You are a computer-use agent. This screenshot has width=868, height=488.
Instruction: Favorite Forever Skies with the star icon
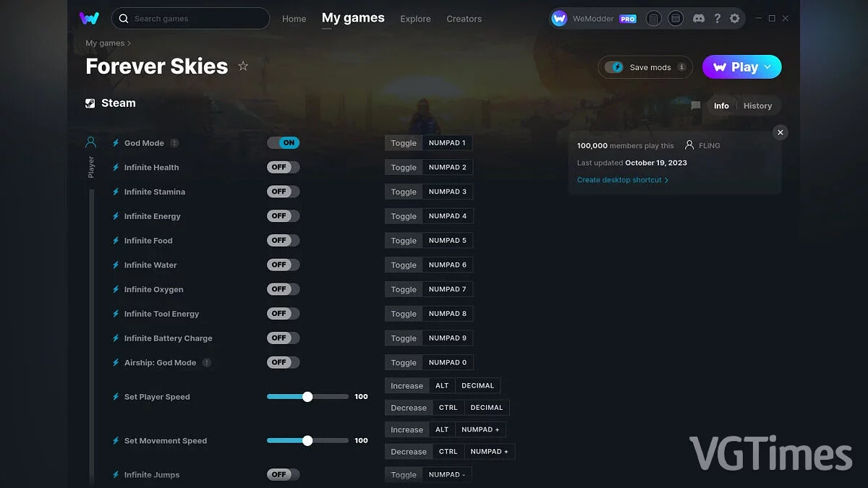[243, 66]
